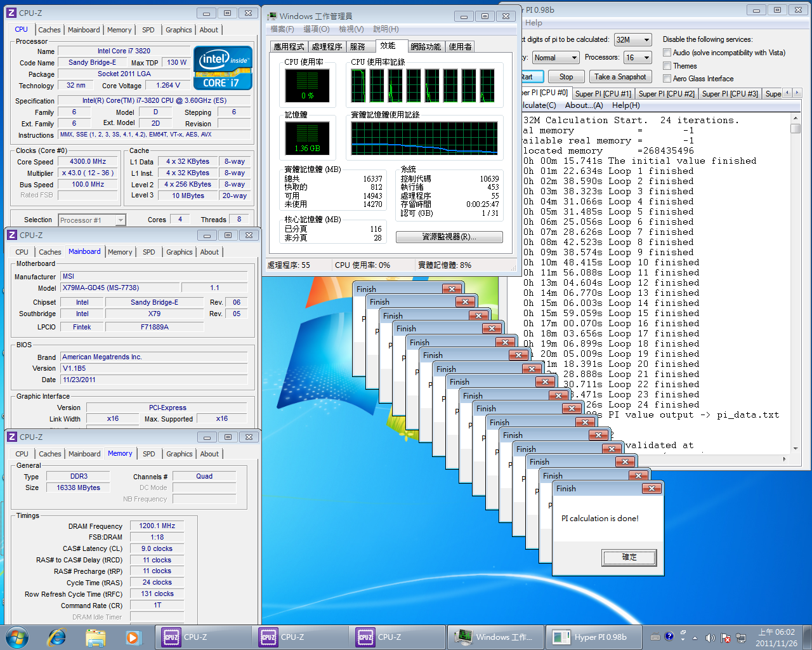Image resolution: width=812 pixels, height=650 pixels.
Task: Click the Stop button in Hyper PI
Action: point(566,77)
